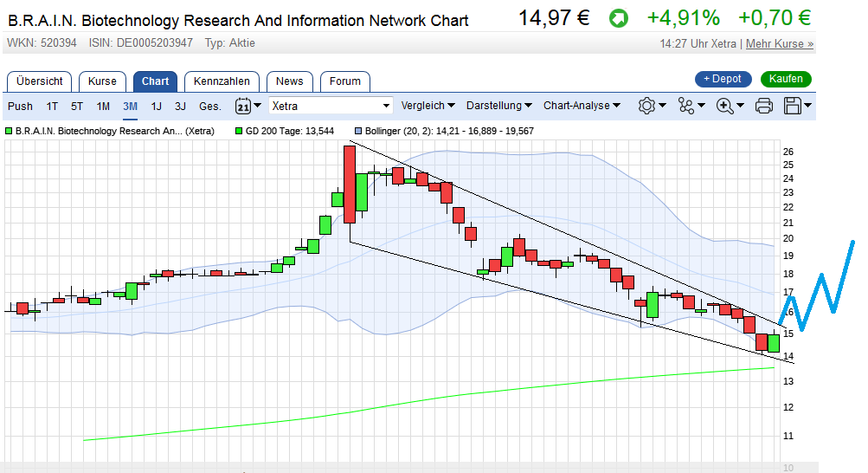The image size is (868, 473).
Task: Expand the Chart-Analyse menu
Action: click(x=582, y=106)
